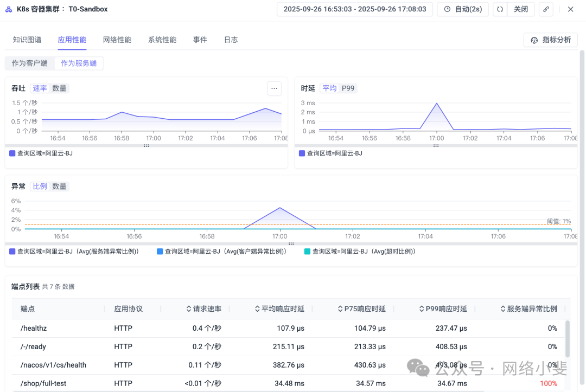Click the sort icon on 请求速率 column
586x392 pixels.
click(x=189, y=309)
